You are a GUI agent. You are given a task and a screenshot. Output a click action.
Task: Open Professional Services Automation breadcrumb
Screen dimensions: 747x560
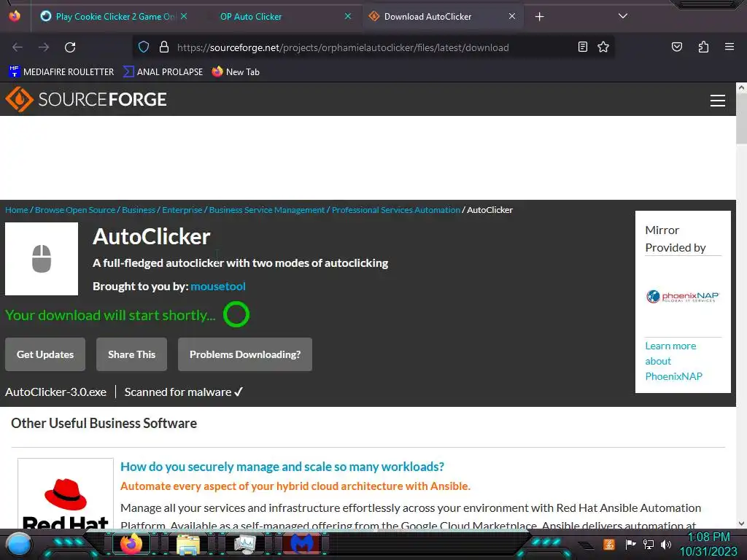point(396,210)
